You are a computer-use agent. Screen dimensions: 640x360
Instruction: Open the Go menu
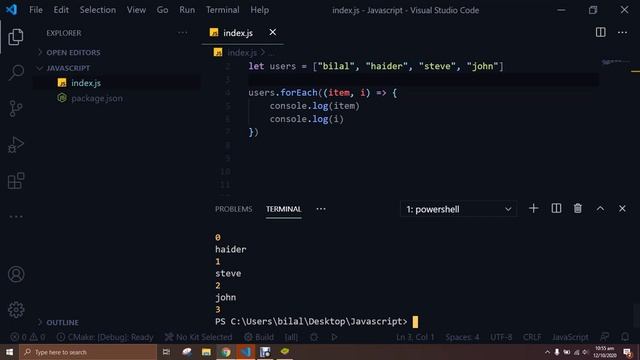click(x=162, y=10)
